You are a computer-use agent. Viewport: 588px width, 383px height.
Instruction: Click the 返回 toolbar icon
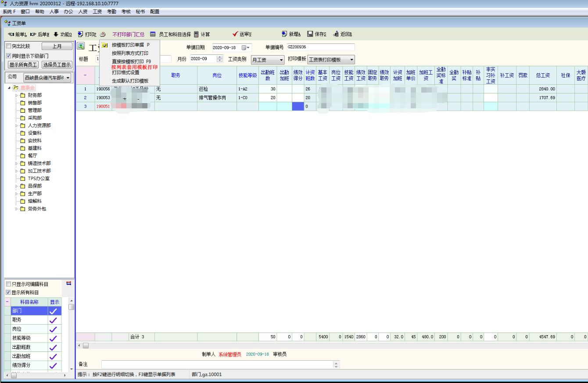pos(336,34)
